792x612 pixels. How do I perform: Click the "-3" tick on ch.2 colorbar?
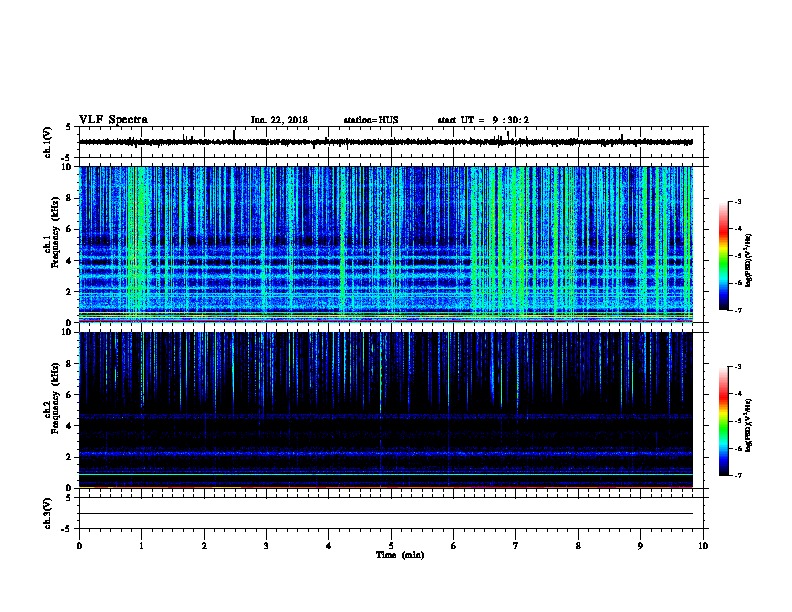737,367
